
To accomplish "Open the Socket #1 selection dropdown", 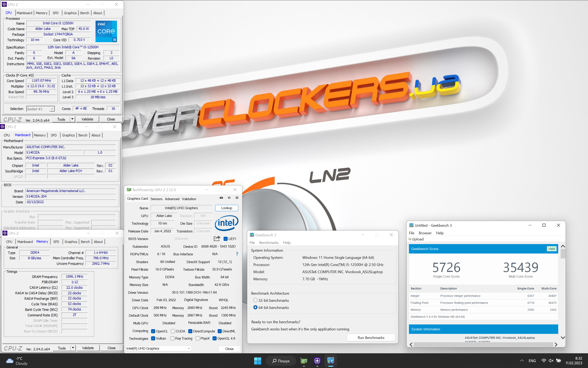I will (x=41, y=109).
